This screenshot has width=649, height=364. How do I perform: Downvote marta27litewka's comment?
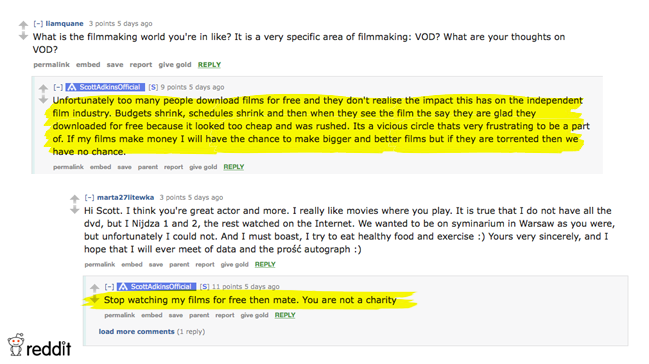[75, 210]
